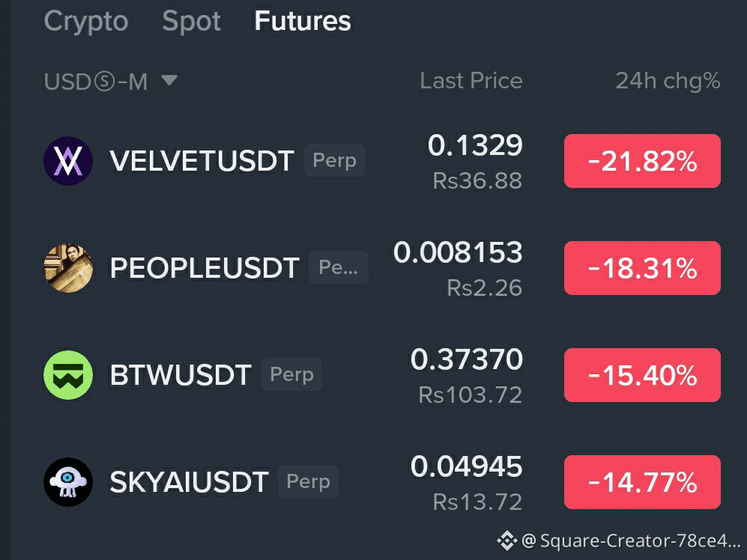Click the Binance logo in the watermark

coord(507,541)
